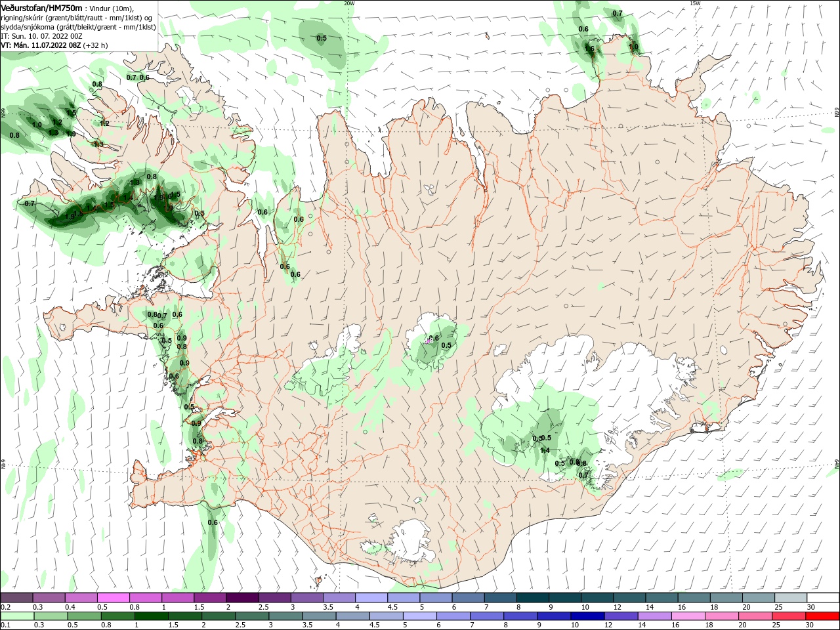Pick the dark navy swatch after lower-scale label 10
The width and height of the screenshot is (840, 630).
pyautogui.click(x=587, y=616)
